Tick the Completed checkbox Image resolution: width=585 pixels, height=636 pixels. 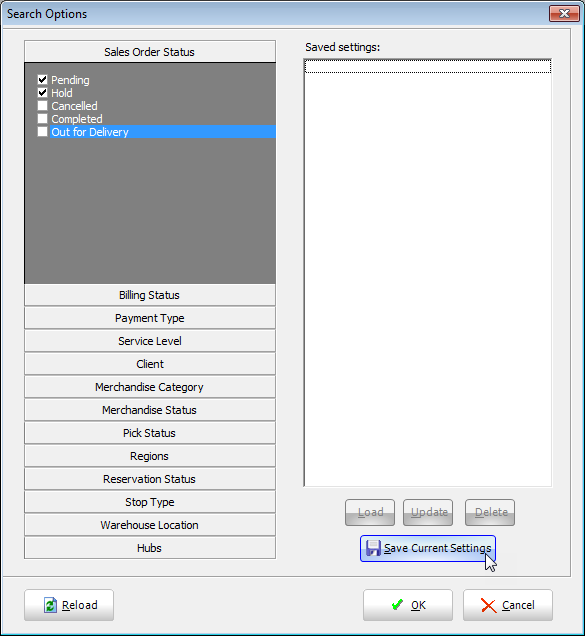[43, 118]
